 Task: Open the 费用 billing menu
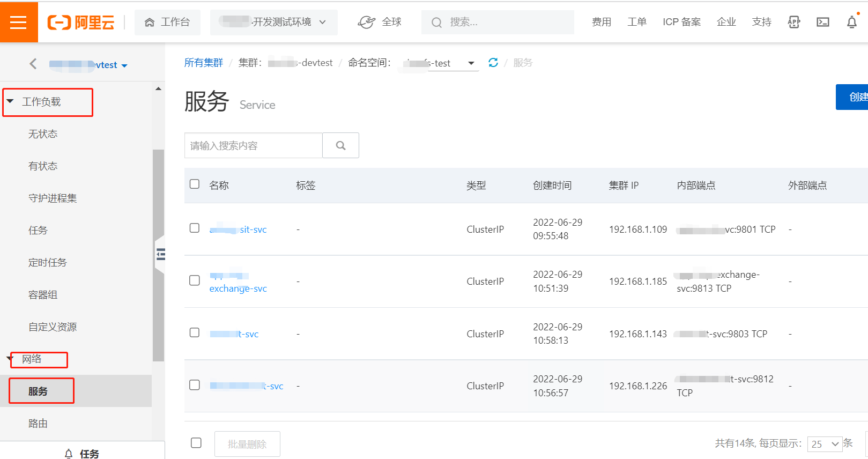(x=602, y=22)
